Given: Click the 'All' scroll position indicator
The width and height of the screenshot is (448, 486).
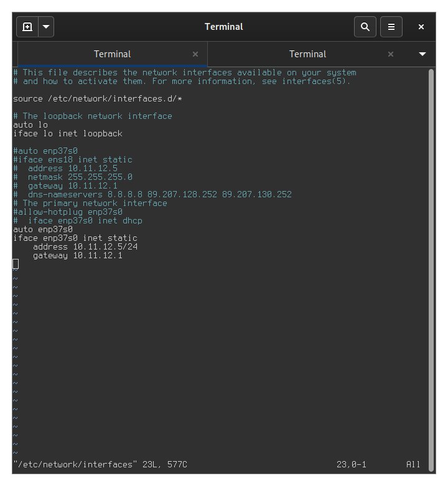Looking at the screenshot, I should 413,464.
